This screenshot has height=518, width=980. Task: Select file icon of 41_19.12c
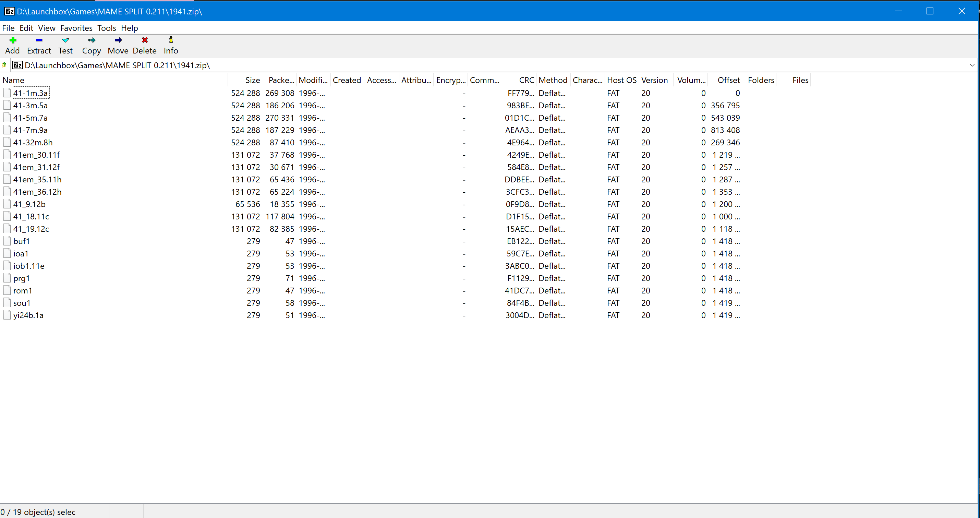7,229
